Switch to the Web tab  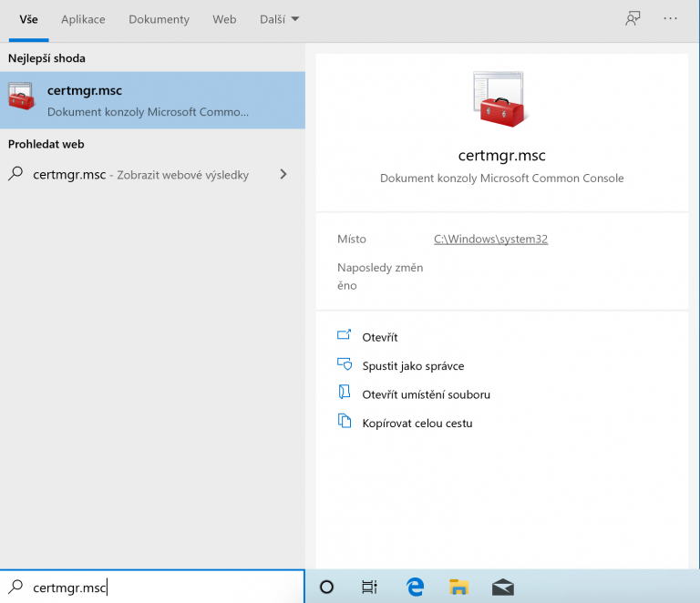pyautogui.click(x=224, y=20)
